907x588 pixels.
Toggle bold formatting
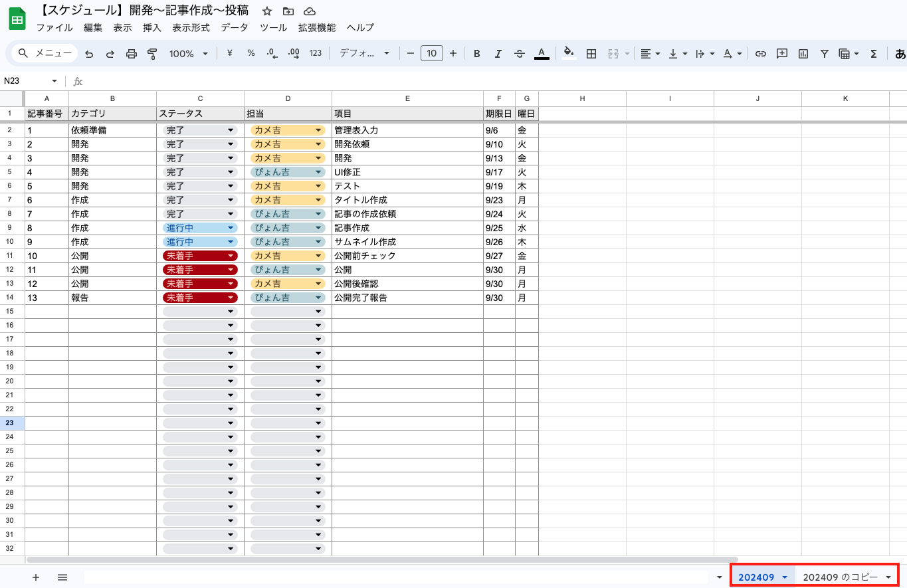476,54
